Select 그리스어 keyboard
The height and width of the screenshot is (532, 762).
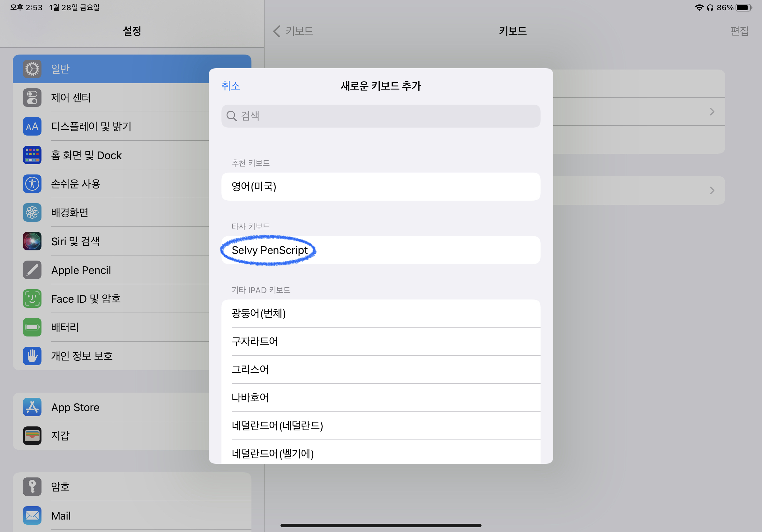click(381, 369)
